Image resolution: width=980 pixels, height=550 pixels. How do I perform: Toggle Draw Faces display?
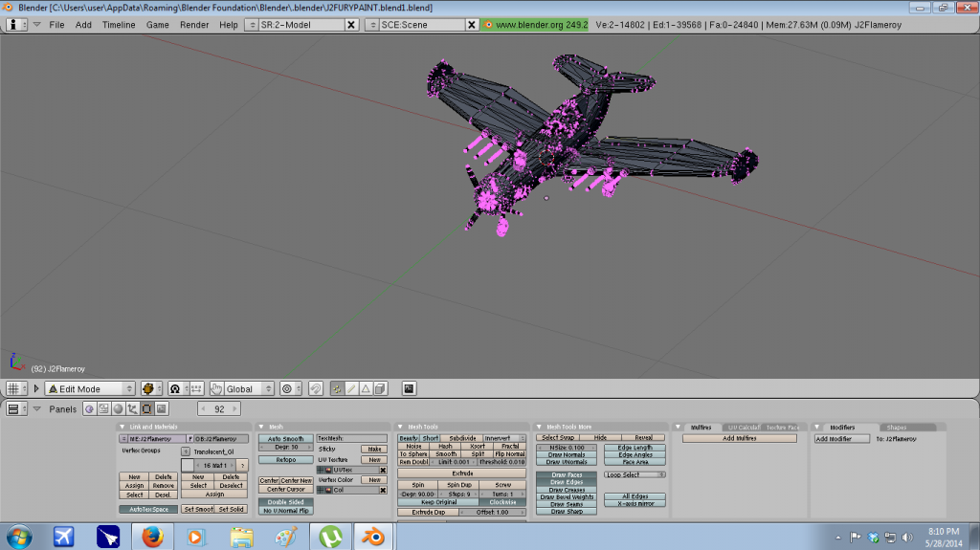[x=567, y=475]
